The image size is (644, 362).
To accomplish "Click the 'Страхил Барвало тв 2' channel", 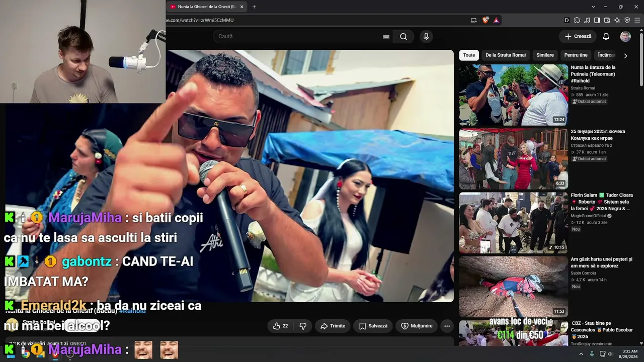I will [591, 145].
